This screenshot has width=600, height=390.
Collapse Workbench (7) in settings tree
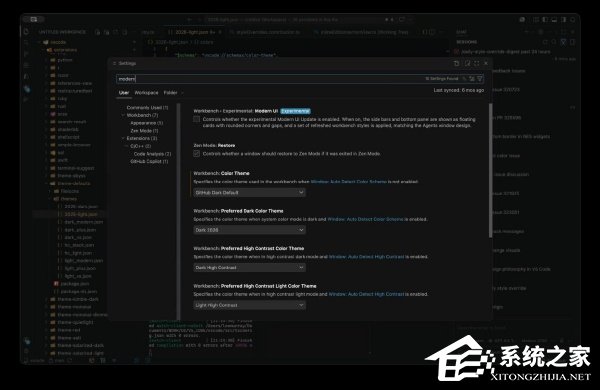pos(123,115)
